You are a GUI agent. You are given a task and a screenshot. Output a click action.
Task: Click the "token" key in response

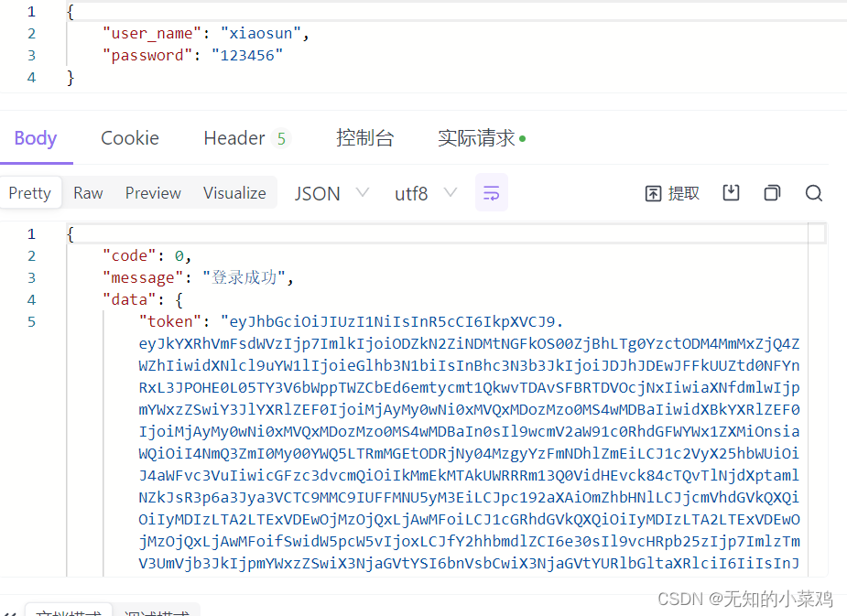coord(170,322)
